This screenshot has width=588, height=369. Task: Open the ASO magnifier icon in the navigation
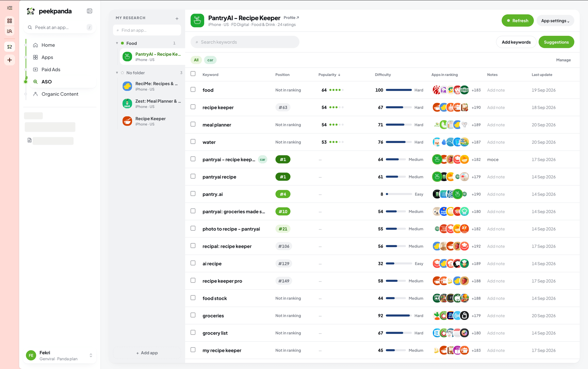click(x=35, y=82)
